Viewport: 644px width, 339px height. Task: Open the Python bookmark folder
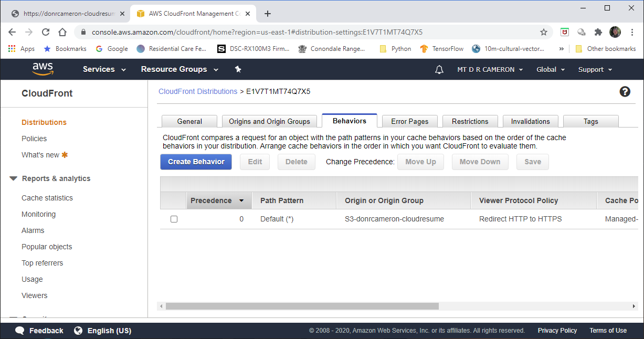(395, 49)
